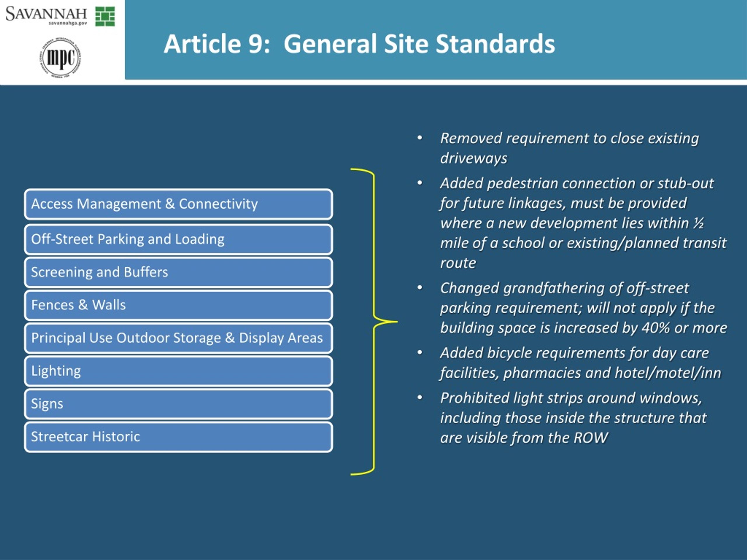Click the SAVANNAH wordmark text
747x560 pixels.
coord(46,13)
